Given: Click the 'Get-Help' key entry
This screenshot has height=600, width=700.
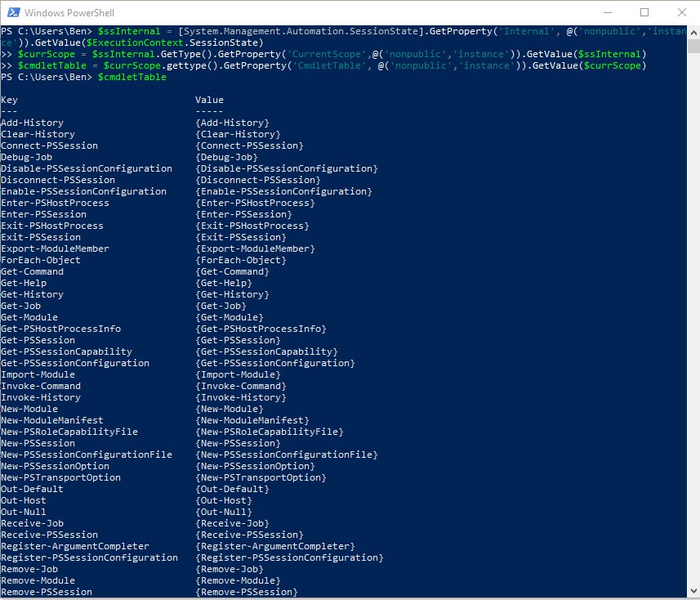Looking at the screenshot, I should pyautogui.click(x=24, y=284).
